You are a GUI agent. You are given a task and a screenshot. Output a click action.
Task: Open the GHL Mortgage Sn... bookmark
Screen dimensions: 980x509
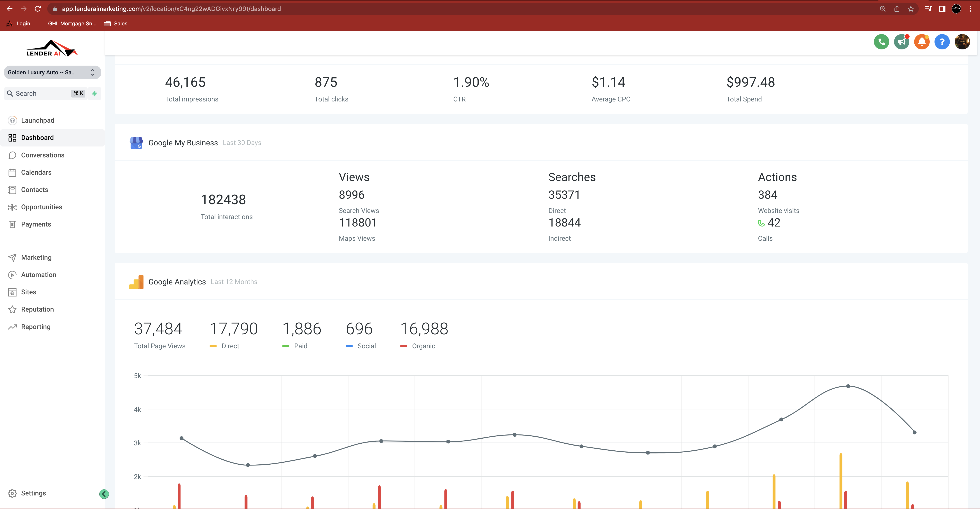(x=72, y=24)
